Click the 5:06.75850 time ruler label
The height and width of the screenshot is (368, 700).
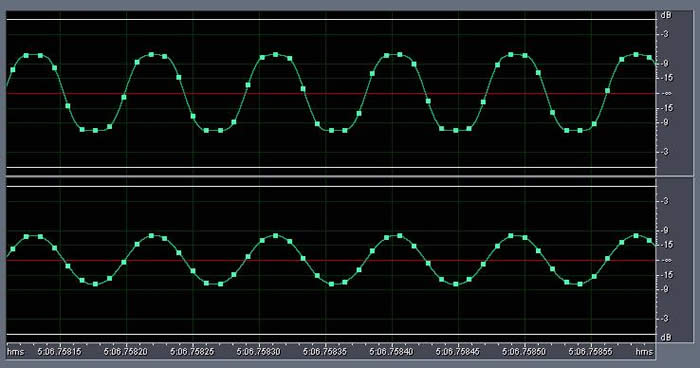524,352
